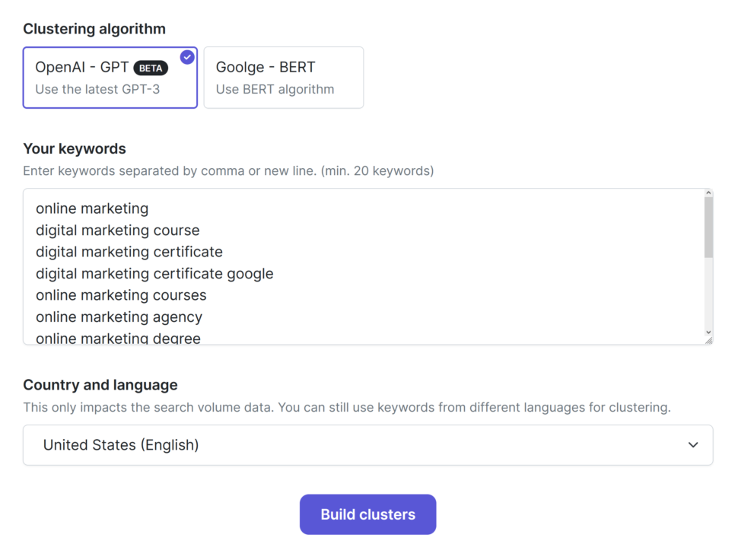Click the 'online marketing agency' keyword line
Image resolution: width=738 pixels, height=560 pixels.
pos(119,317)
